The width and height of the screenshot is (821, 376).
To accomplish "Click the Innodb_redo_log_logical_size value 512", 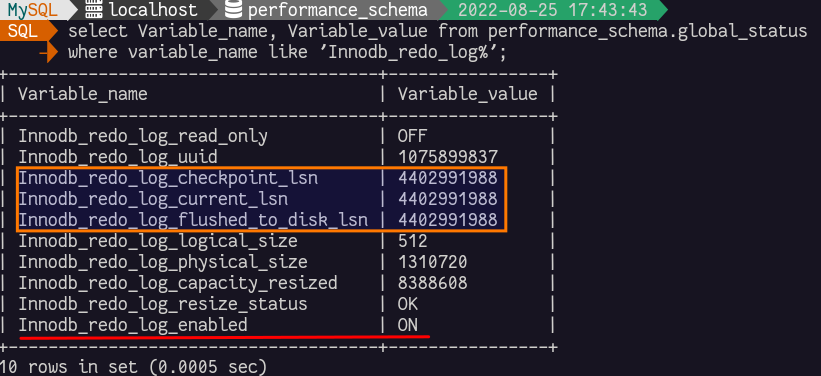I will coord(413,241).
